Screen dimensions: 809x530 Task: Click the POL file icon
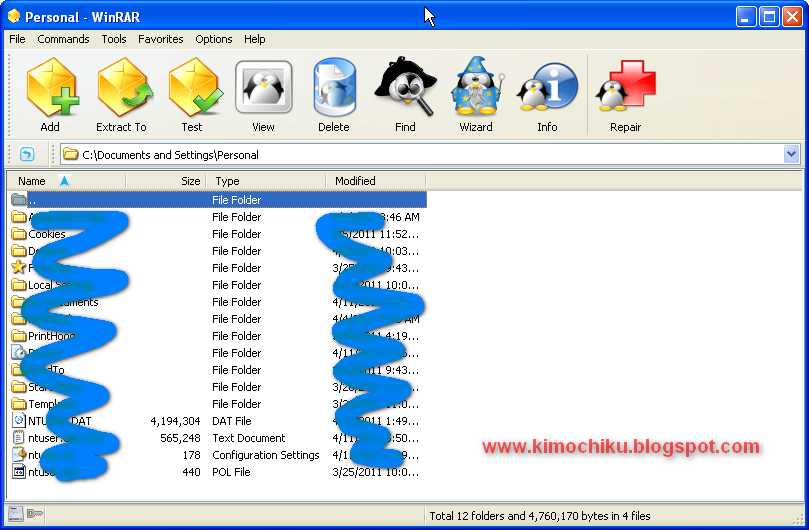(19, 472)
